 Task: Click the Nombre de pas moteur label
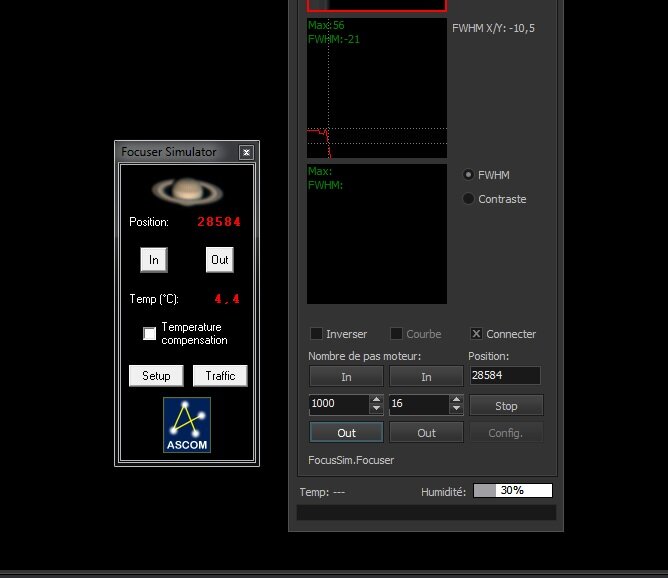click(365, 356)
